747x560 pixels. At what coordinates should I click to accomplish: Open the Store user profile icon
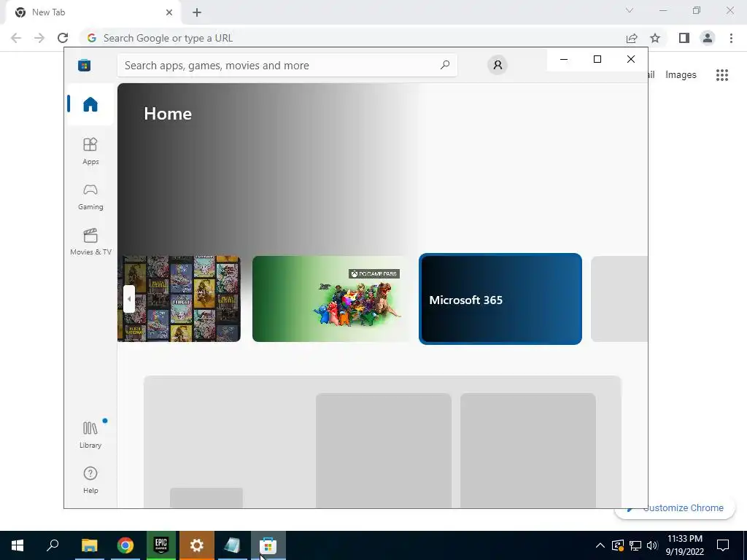498,65
